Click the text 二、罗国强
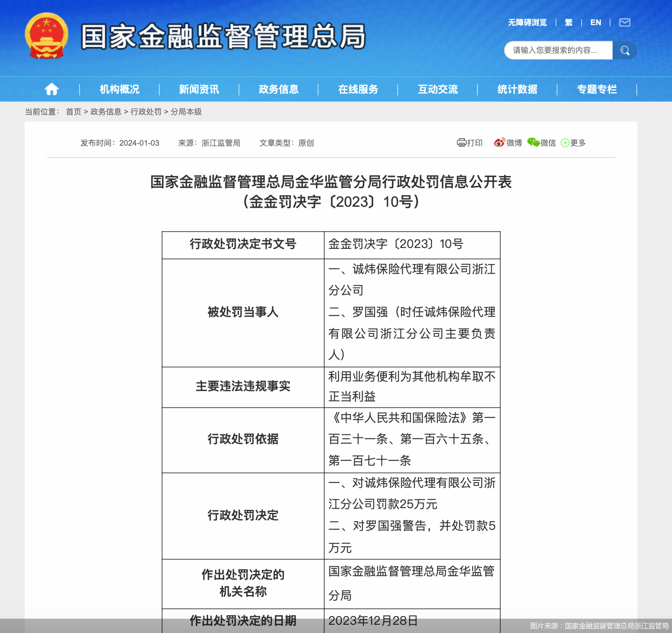This screenshot has height=633, width=672. pyautogui.click(x=358, y=312)
